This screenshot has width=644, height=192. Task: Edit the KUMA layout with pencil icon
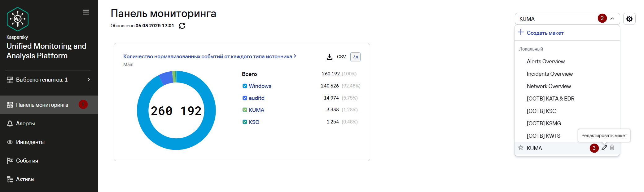click(604, 148)
